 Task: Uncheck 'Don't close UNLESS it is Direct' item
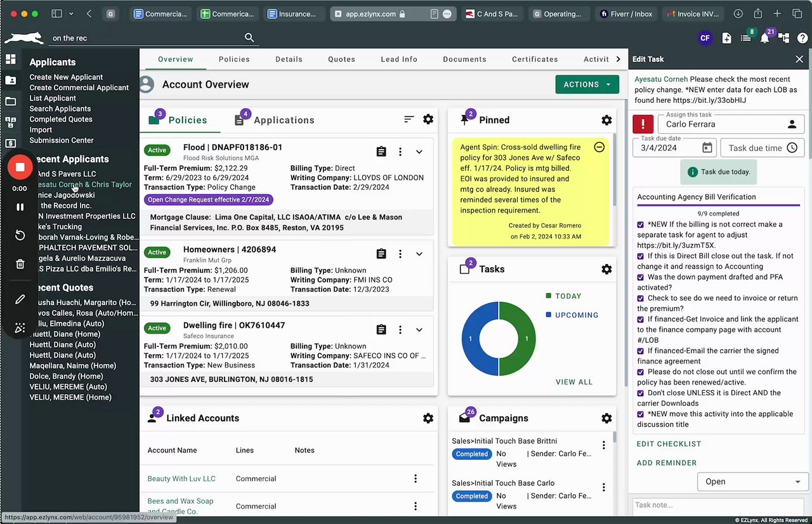641,393
